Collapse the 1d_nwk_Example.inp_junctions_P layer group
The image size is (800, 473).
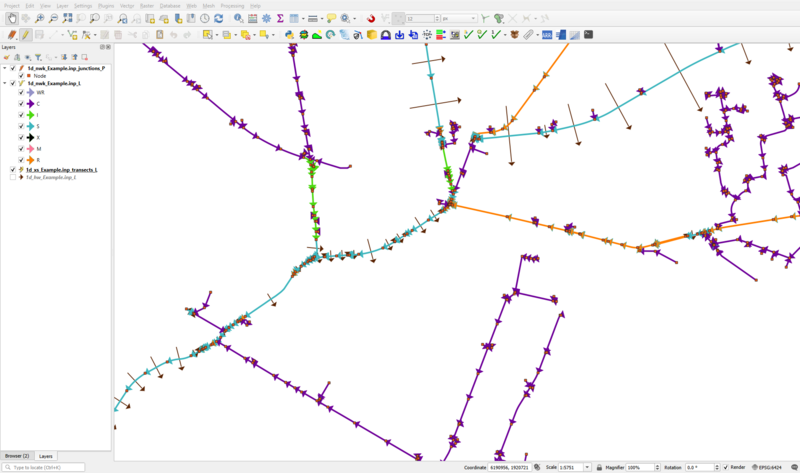click(x=5, y=68)
